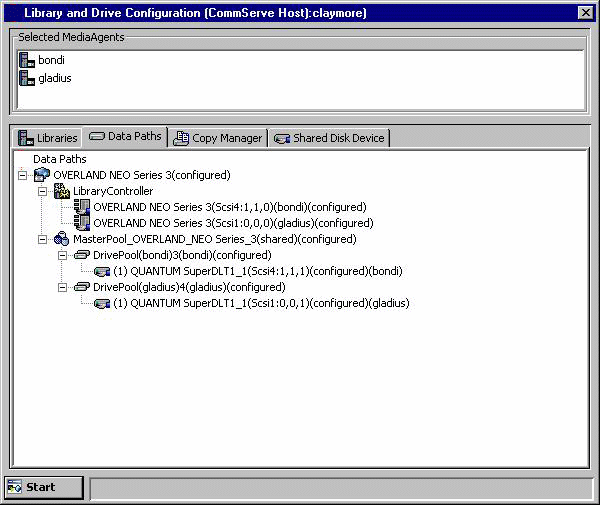The image size is (600, 505).
Task: Collapse the DrivePool(bondi)3 node
Action: coord(63,255)
